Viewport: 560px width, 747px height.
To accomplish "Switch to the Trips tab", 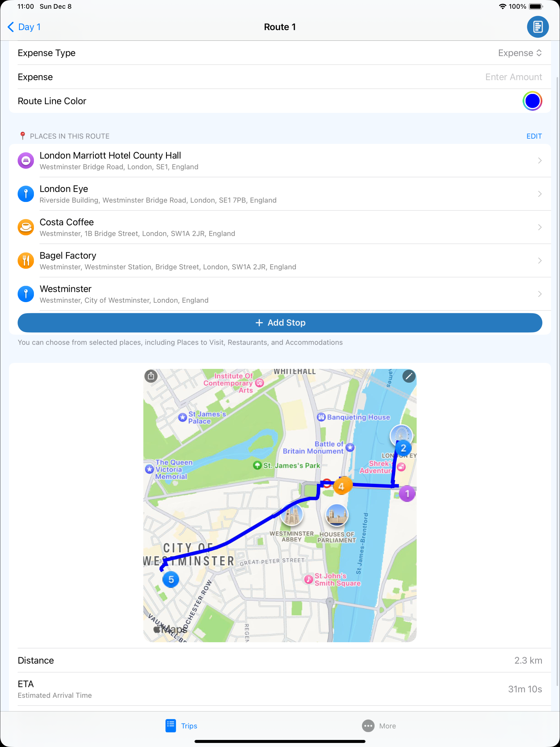I will point(181,726).
